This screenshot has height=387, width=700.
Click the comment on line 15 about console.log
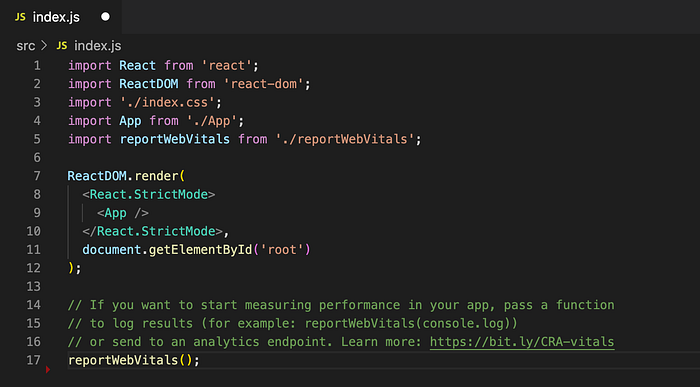pos(292,323)
